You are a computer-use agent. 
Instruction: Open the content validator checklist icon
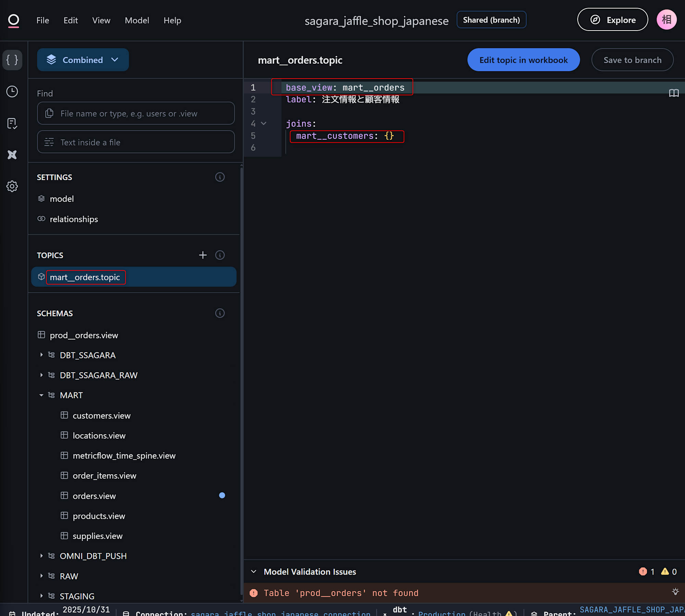point(12,123)
